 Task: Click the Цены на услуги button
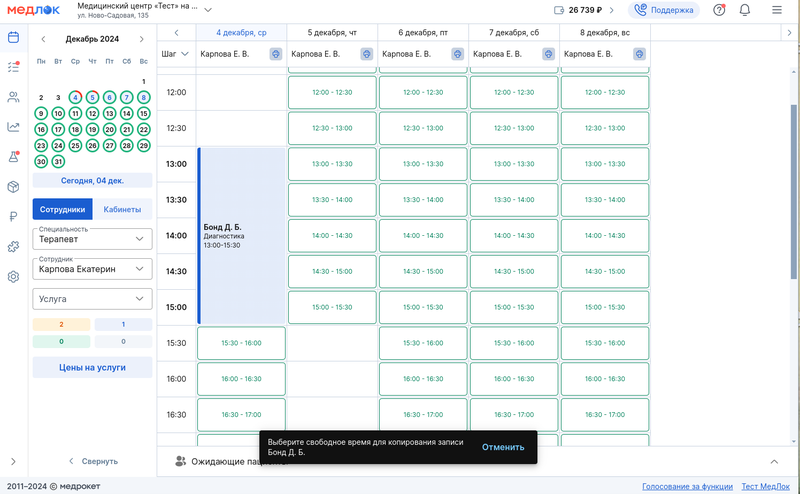(92, 367)
